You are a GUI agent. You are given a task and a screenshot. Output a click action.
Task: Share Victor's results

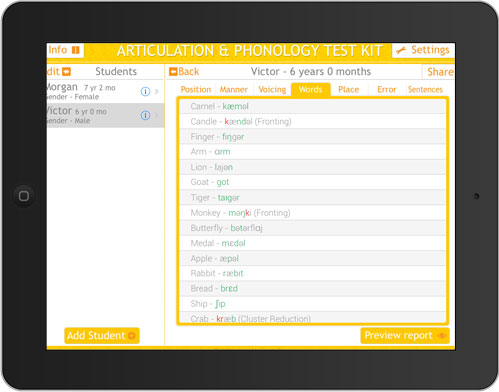(x=440, y=72)
